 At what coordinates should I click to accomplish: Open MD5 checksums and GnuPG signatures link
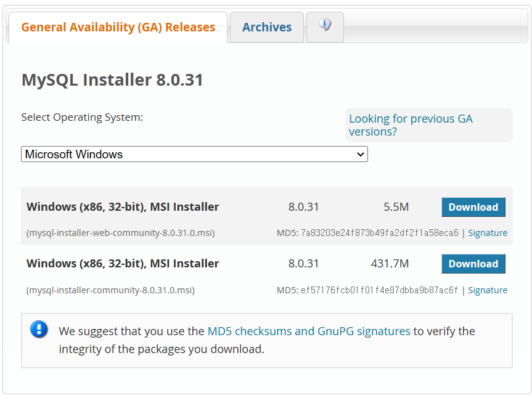coord(309,331)
